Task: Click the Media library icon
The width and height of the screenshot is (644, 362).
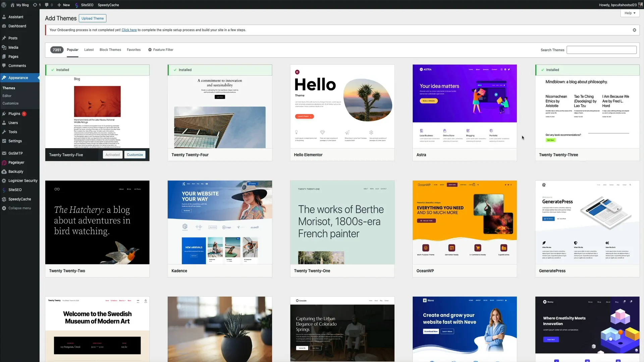Action: pos(4,48)
